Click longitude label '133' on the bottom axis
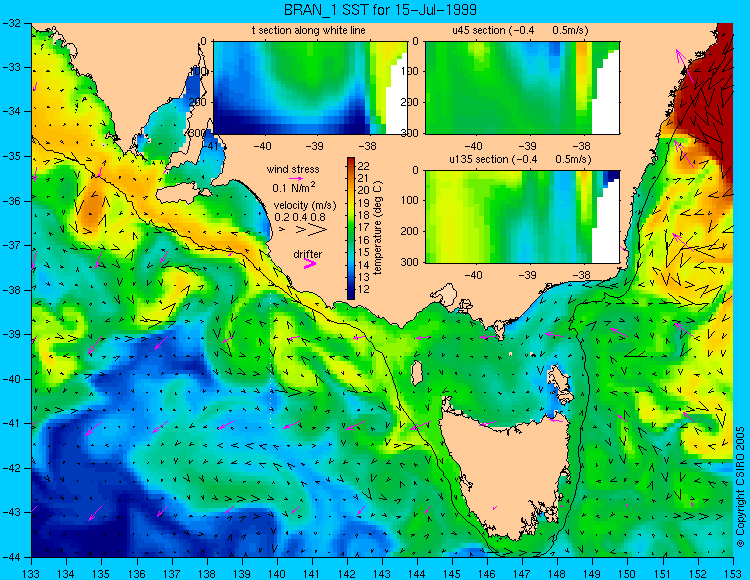The image size is (750, 580). (x=32, y=572)
